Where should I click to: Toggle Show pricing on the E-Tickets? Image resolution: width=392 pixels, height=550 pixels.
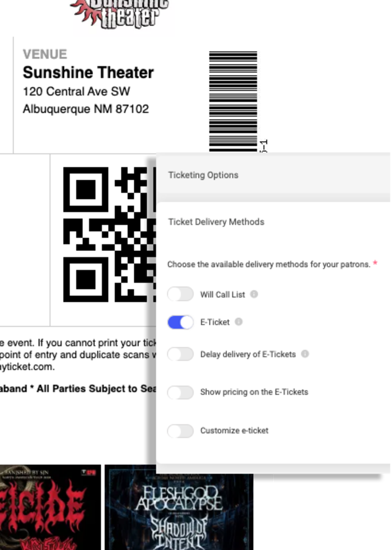[x=180, y=392]
